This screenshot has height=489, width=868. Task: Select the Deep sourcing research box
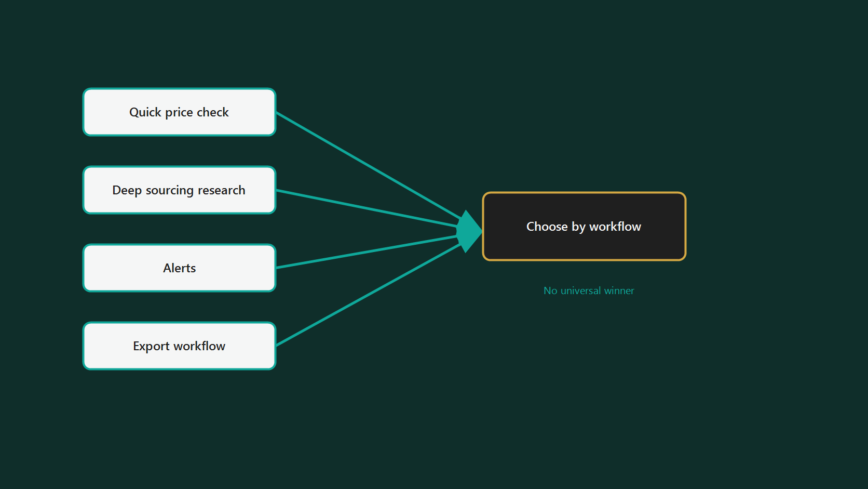click(x=179, y=190)
